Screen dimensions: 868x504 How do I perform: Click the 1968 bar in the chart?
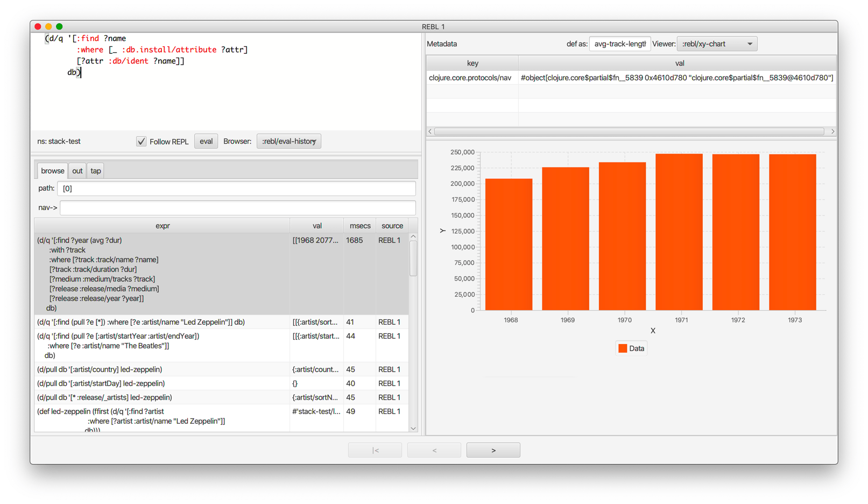tap(509, 244)
